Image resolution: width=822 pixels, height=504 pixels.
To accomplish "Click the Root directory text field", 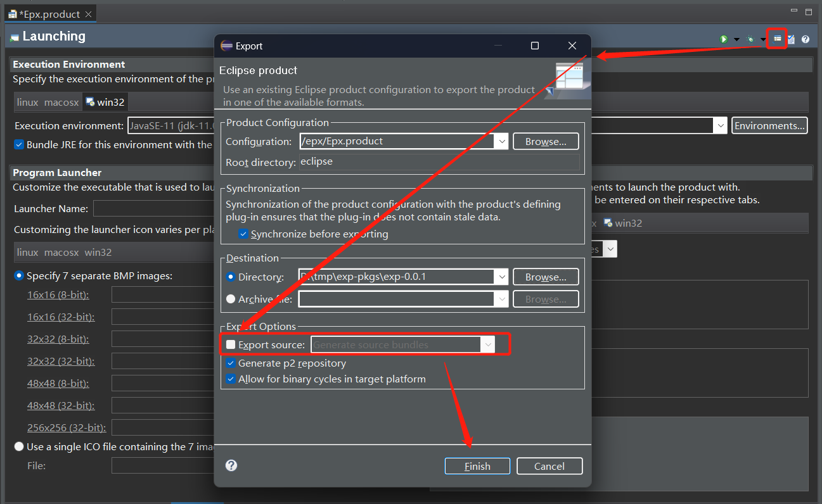I will click(439, 162).
